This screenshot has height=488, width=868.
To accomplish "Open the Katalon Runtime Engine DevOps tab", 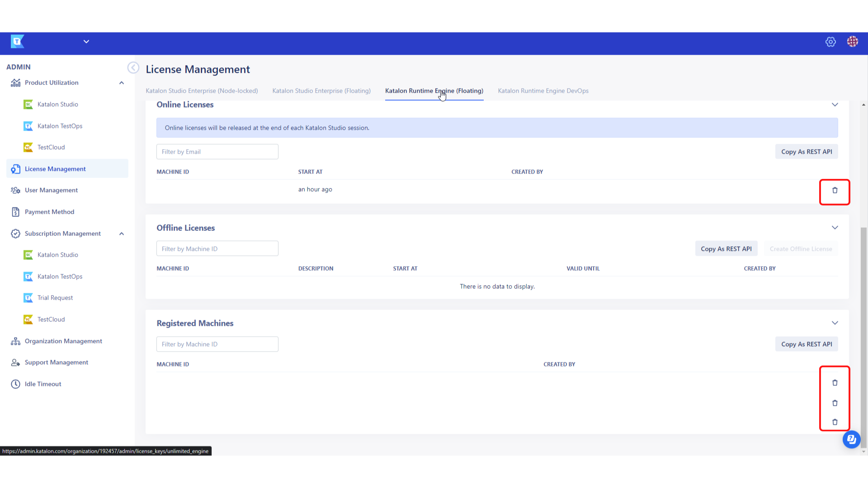I will click(x=542, y=90).
